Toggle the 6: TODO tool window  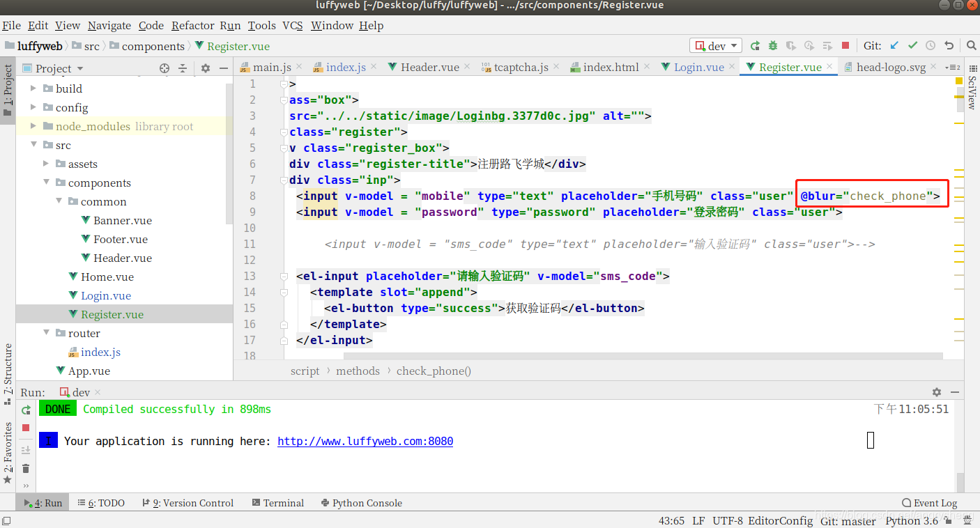click(x=101, y=503)
